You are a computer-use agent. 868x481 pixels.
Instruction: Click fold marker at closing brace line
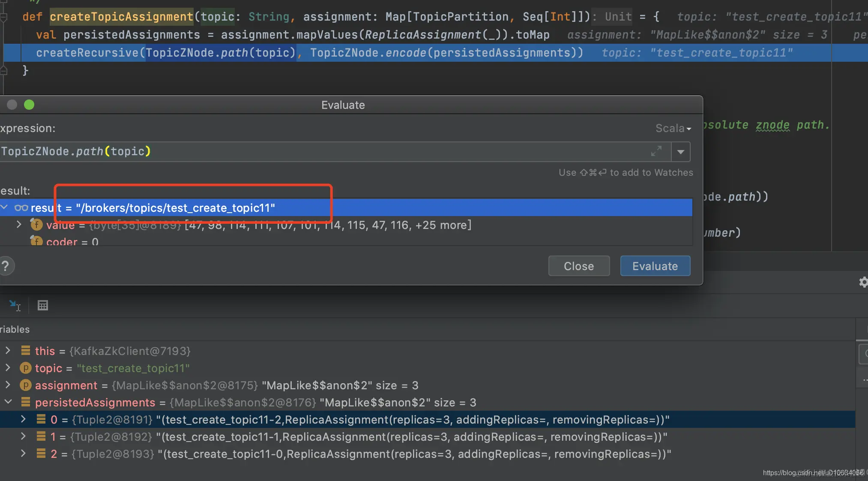4,70
